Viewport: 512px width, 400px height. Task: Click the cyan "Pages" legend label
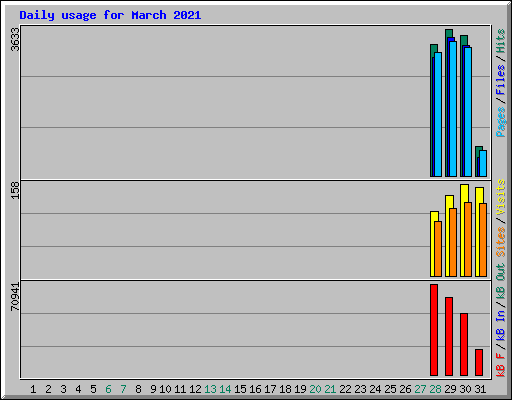point(500,122)
